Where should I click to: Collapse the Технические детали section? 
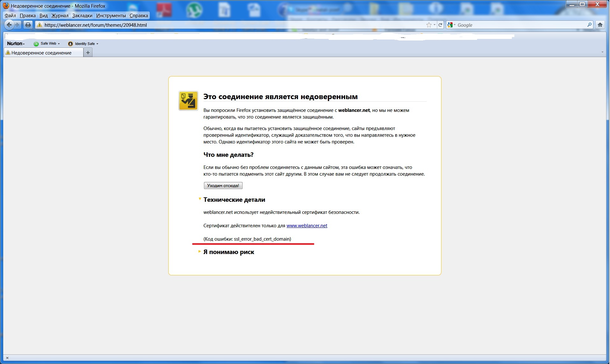click(x=200, y=199)
